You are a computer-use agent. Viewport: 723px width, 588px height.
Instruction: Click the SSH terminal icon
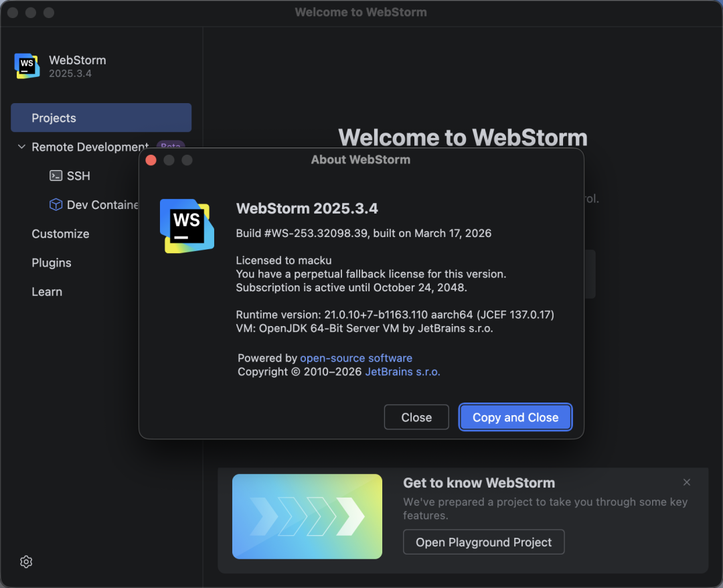pos(56,175)
